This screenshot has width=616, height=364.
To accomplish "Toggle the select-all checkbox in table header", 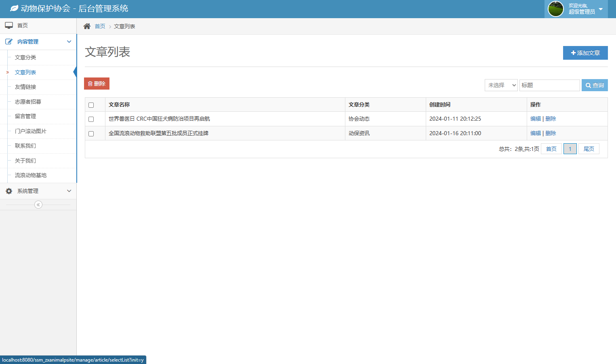I will (91, 105).
